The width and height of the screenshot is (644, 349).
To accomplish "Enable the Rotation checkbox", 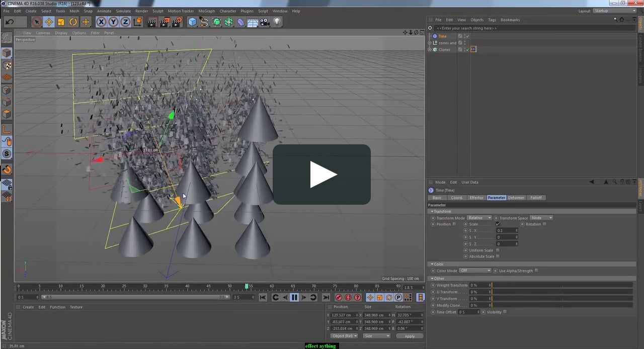I will pyautogui.click(x=544, y=224).
